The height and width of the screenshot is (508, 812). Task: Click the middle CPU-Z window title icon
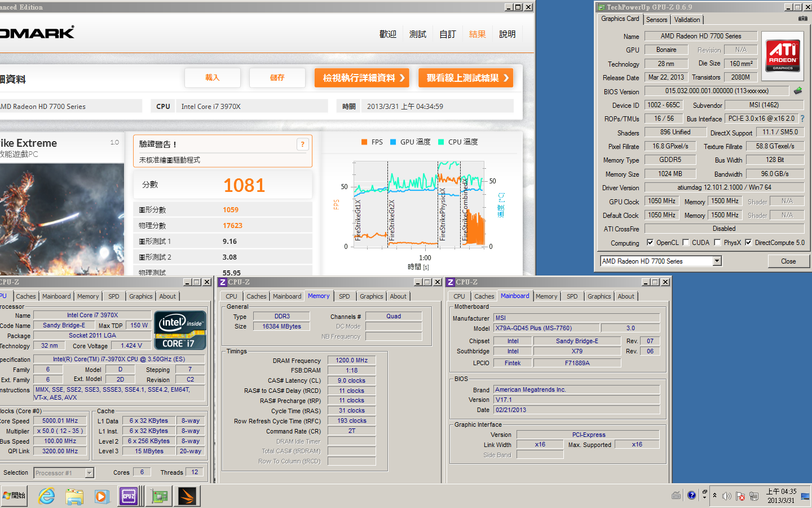223,282
